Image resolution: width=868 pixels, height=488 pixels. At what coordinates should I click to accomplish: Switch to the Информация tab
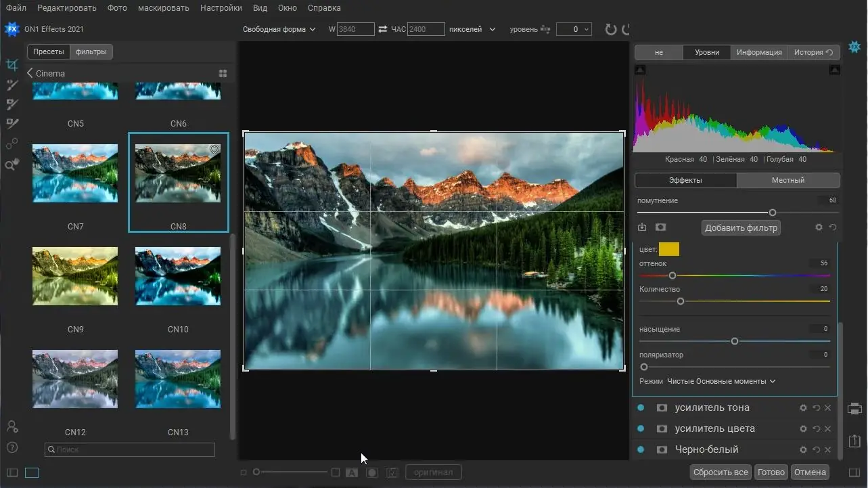(x=759, y=52)
